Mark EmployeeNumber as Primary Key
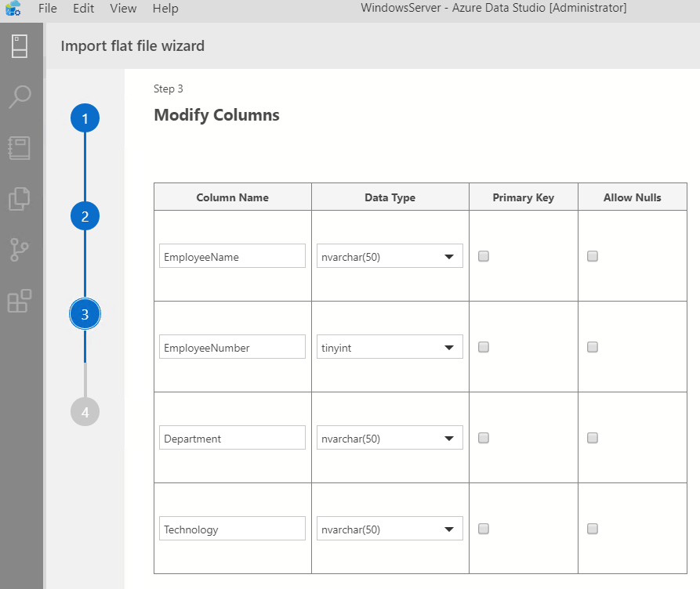 coord(484,347)
